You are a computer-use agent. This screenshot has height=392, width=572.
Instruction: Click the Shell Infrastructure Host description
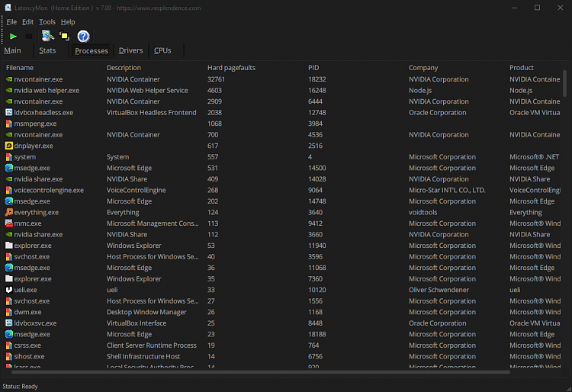pos(143,356)
